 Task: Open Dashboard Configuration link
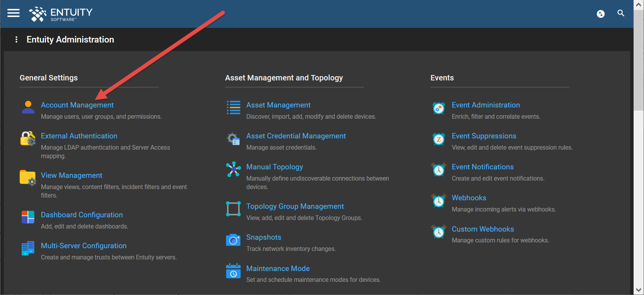click(82, 215)
